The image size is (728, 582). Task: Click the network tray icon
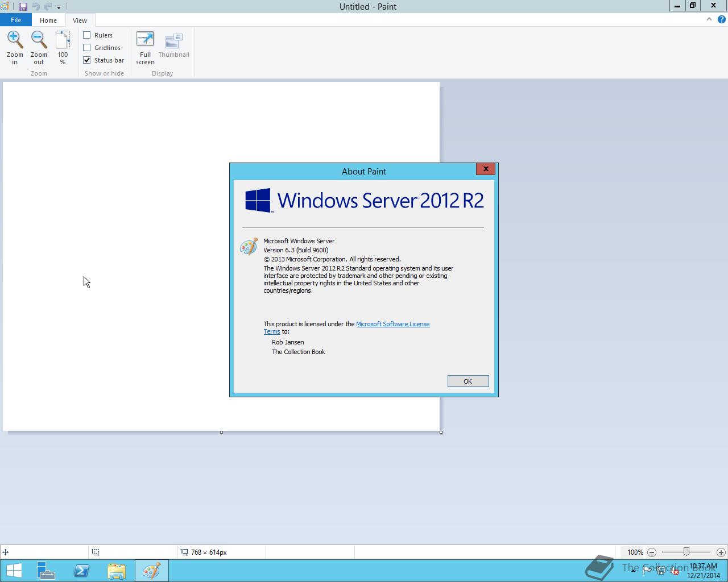(x=661, y=571)
